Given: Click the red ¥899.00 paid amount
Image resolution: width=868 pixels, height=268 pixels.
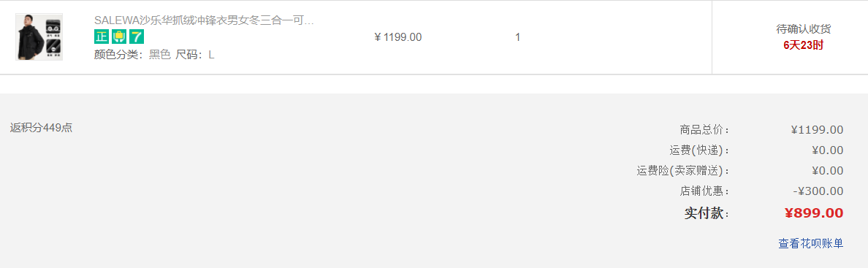Looking at the screenshot, I should (814, 213).
